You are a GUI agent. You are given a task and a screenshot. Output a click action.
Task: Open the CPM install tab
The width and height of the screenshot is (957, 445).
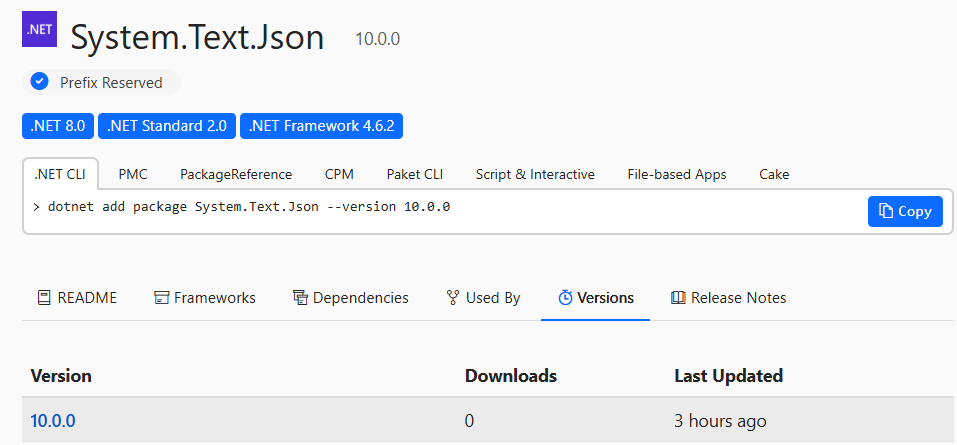coord(339,174)
